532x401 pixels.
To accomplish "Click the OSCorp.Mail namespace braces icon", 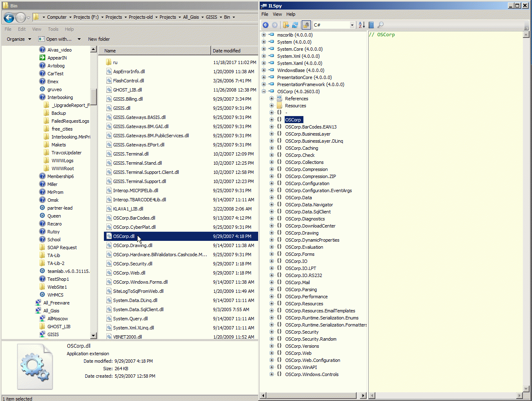I will pyautogui.click(x=279, y=282).
